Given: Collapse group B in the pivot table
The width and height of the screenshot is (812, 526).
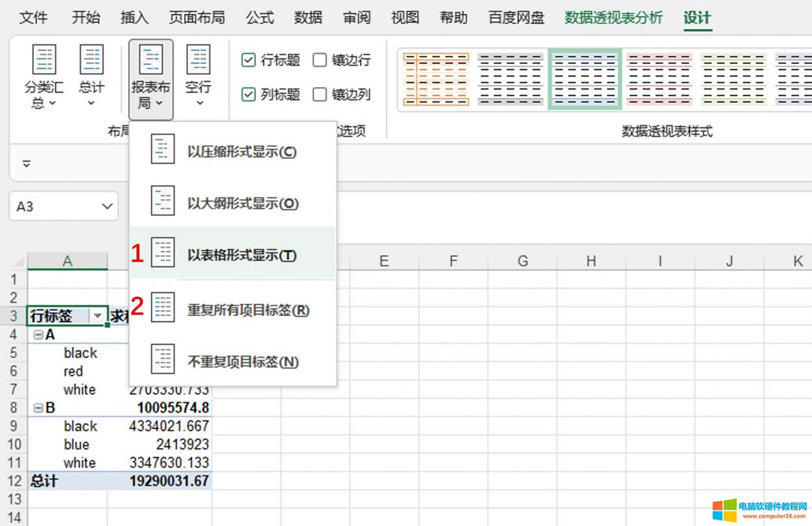Looking at the screenshot, I should (x=39, y=408).
